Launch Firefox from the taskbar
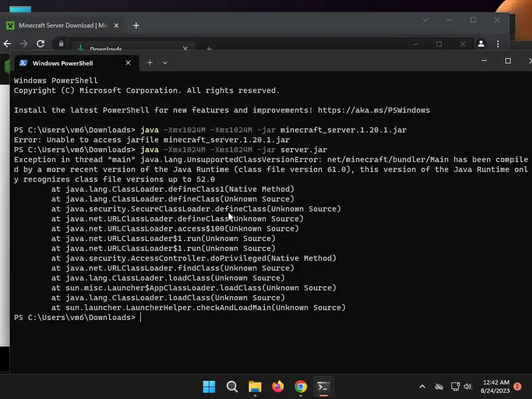The height and width of the screenshot is (399, 532). point(278,387)
